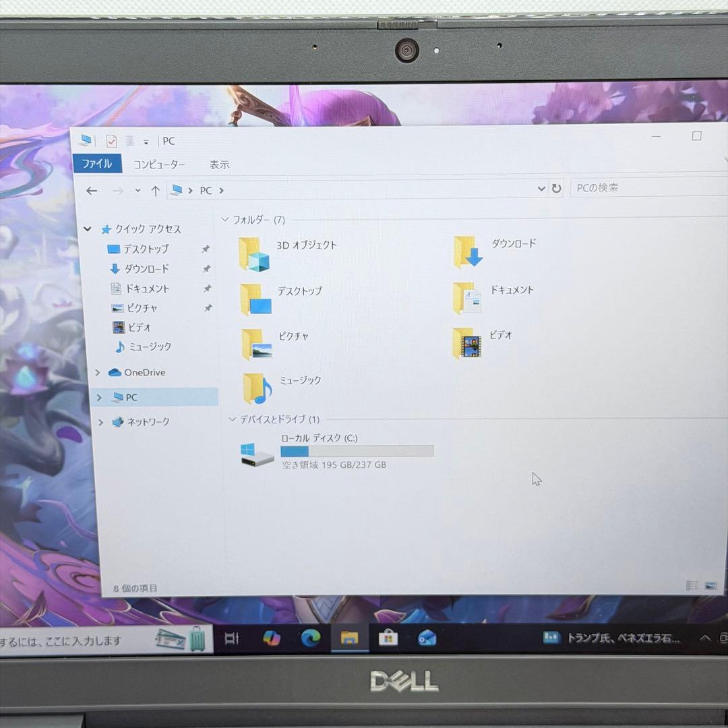Click the refresh button in the address bar
Viewport: 728px width, 728px height.
[x=555, y=189]
